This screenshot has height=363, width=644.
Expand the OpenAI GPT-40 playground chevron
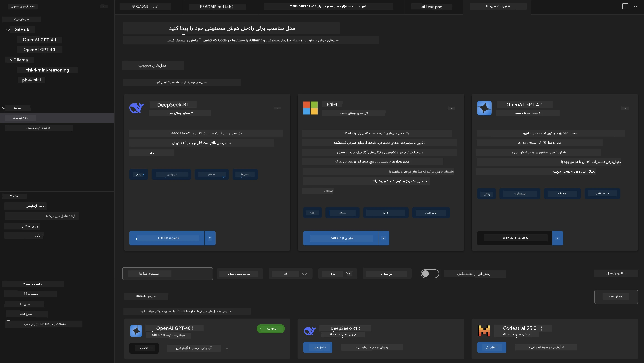(x=227, y=348)
